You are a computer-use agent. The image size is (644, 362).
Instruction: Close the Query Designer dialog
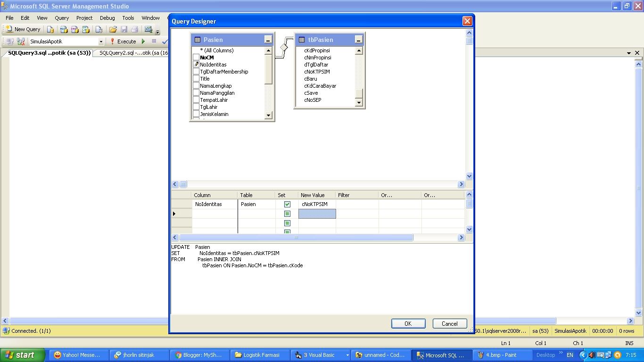coord(467,21)
